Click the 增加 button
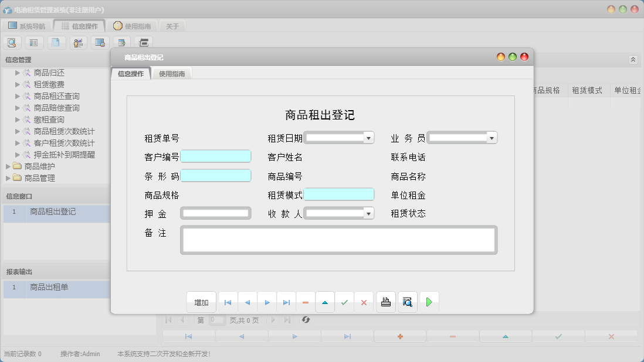Image resolution: width=644 pixels, height=362 pixels. 201,302
